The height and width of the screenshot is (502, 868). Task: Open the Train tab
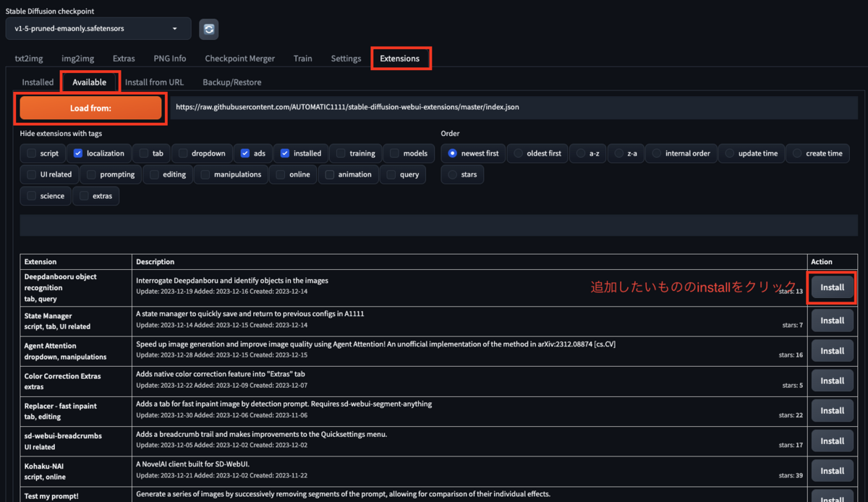coord(303,58)
